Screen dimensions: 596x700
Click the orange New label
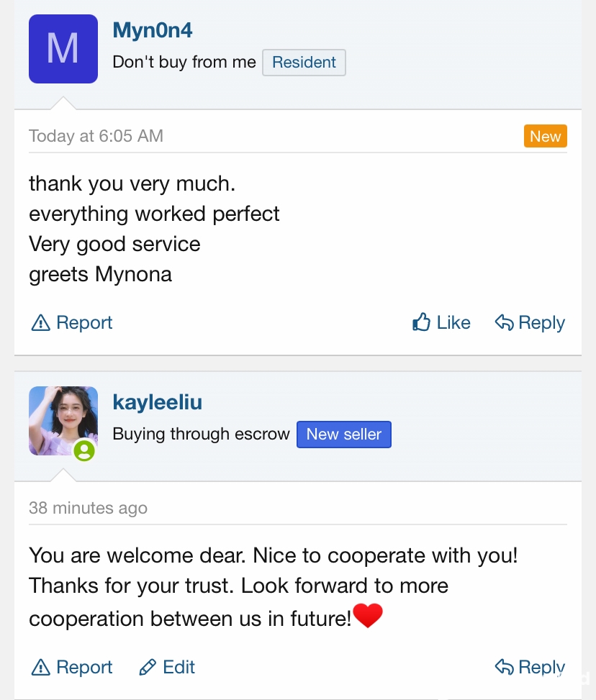coord(546,136)
